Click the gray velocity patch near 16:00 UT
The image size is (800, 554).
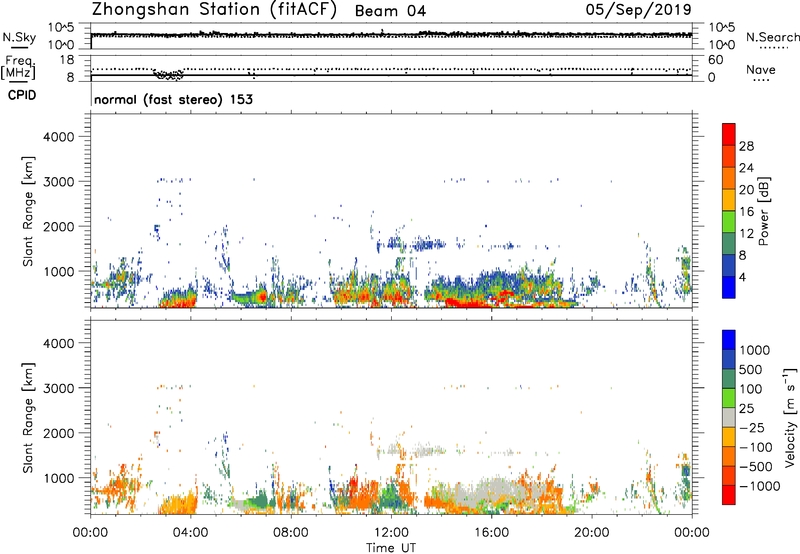click(490, 492)
